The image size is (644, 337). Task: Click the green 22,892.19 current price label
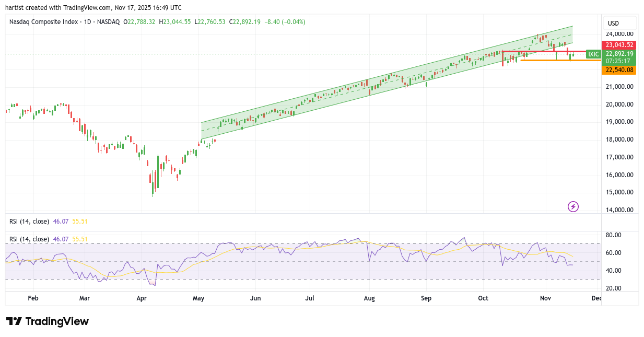pyautogui.click(x=619, y=54)
